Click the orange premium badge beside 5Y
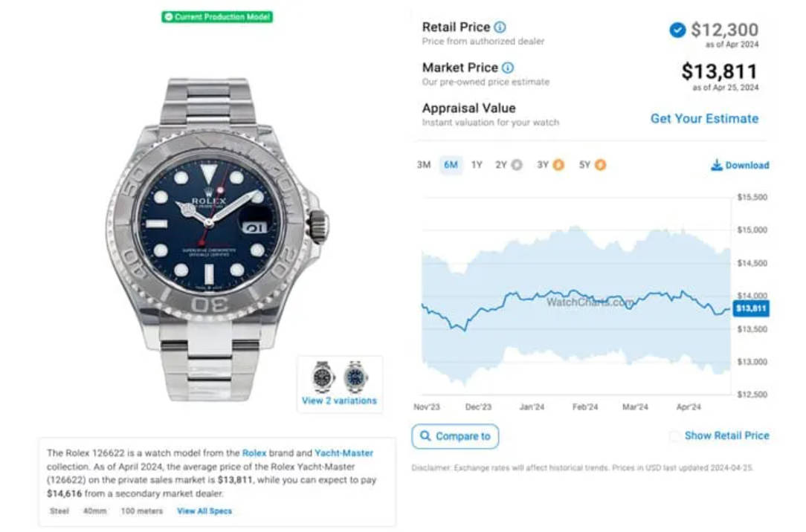 (x=600, y=165)
